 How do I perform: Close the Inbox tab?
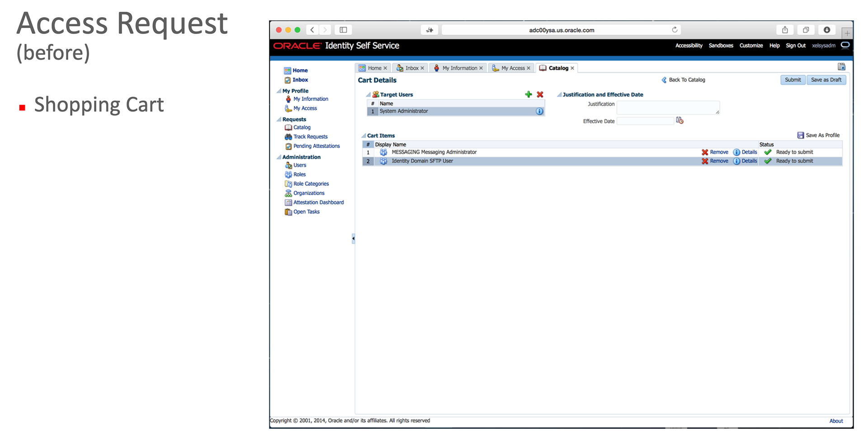pos(422,68)
